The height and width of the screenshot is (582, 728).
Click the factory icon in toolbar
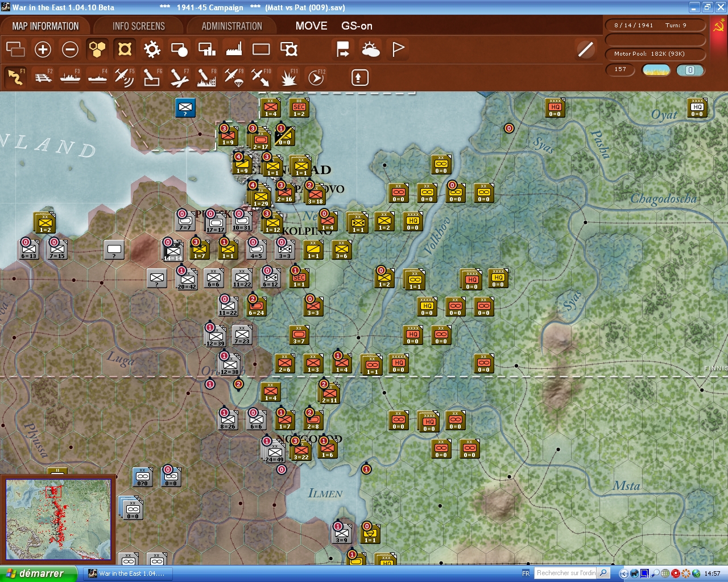coord(234,49)
